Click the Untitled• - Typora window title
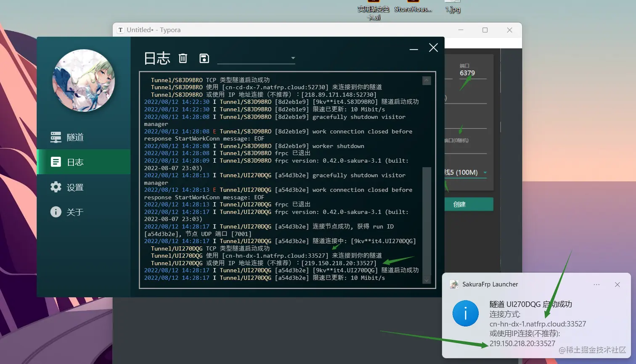This screenshot has height=364, width=636. 154,30
